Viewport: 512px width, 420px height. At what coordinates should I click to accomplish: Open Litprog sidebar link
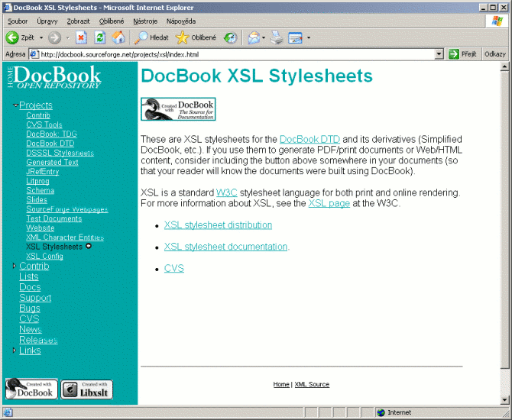pos(38,181)
